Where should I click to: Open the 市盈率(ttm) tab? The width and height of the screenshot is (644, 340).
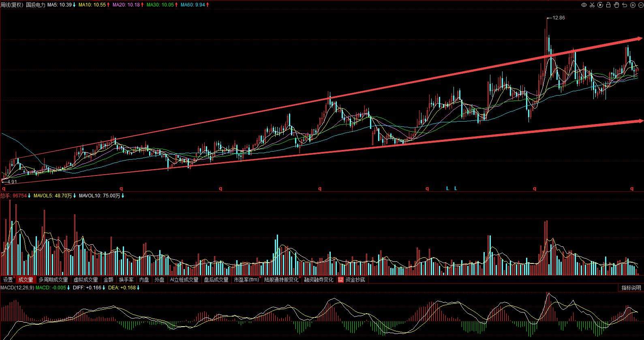click(247, 280)
